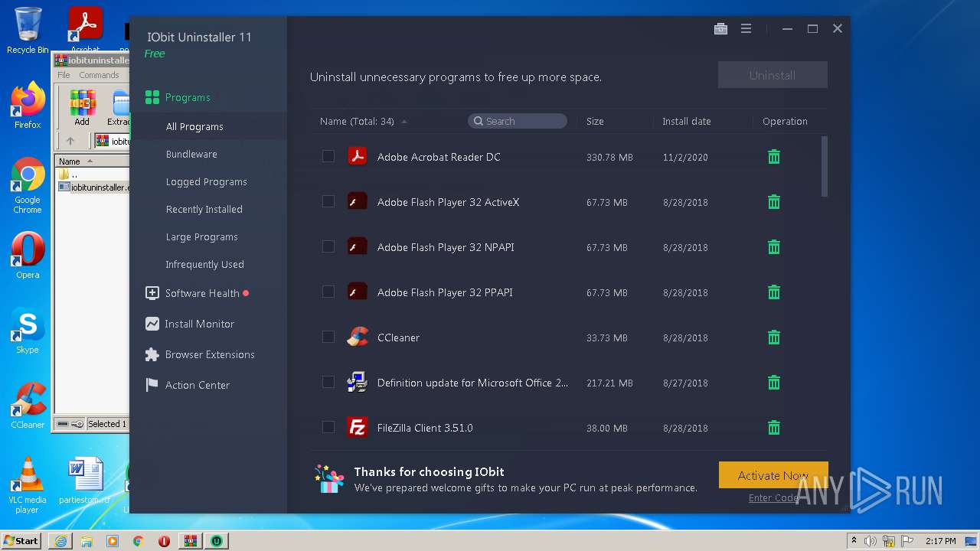The image size is (980, 551).
Task: Click the Activate Now button
Action: [773, 475]
